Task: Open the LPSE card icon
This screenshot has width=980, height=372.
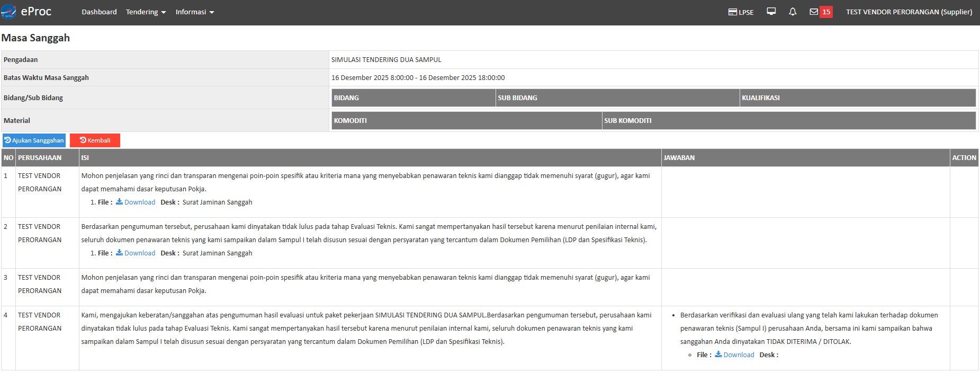Action: [x=733, y=12]
